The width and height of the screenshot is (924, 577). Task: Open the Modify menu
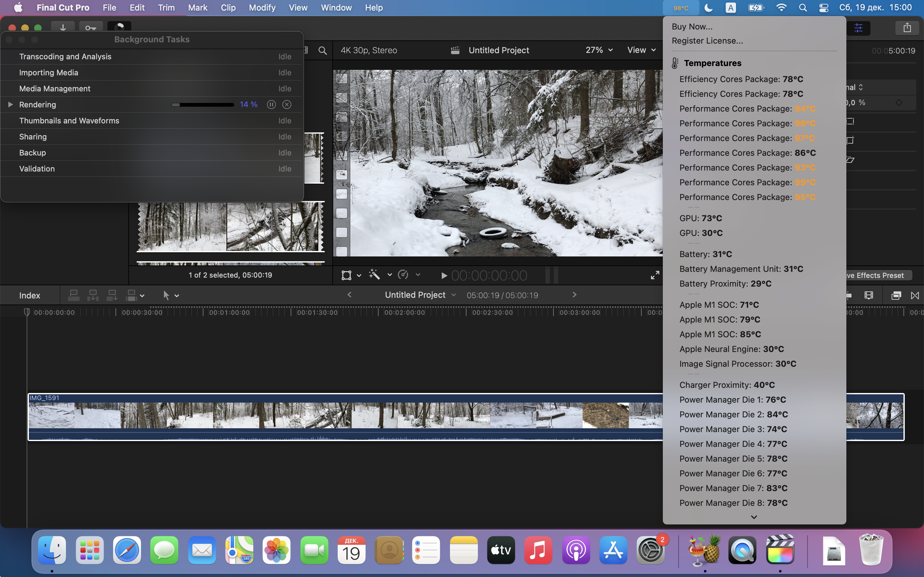[262, 8]
